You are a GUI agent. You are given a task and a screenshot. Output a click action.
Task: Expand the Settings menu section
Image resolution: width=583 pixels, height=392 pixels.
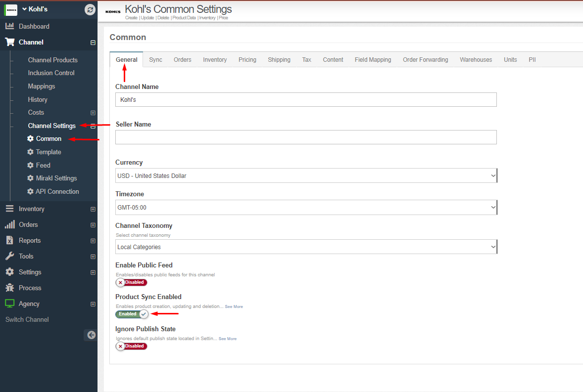[93, 272]
